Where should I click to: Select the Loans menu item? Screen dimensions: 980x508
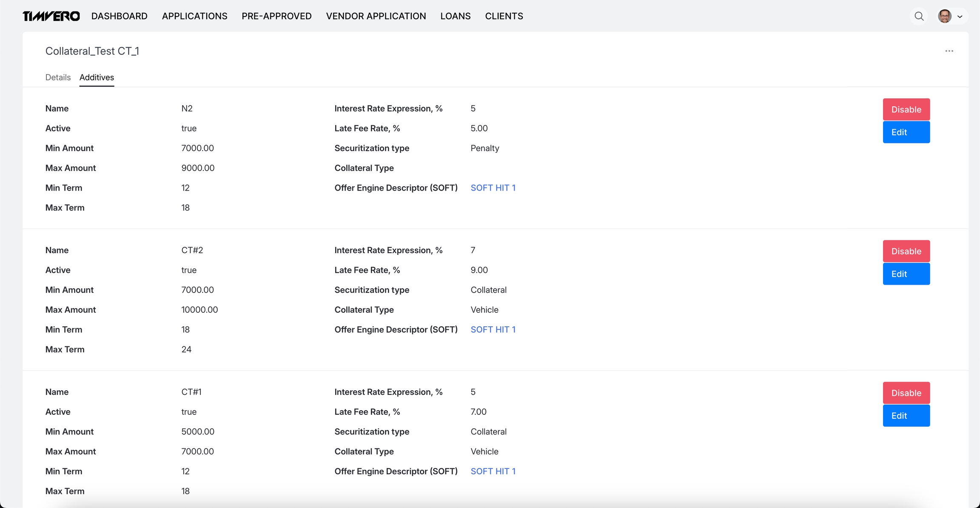point(455,16)
